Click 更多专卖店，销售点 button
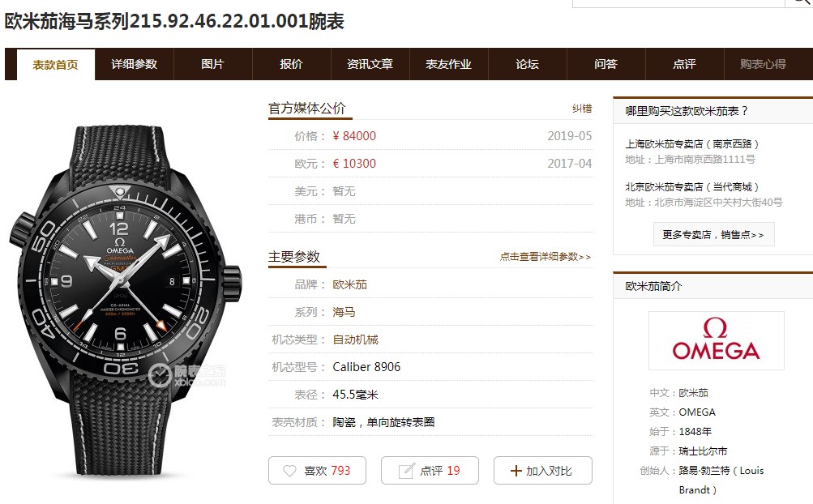Image resolution: width=813 pixels, height=504 pixels. 713,234
